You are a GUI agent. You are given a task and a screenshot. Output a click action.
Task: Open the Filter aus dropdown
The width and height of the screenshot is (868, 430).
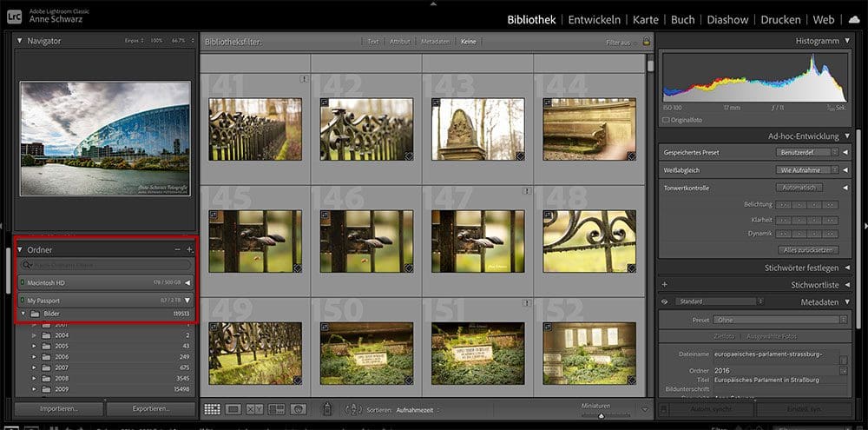pos(621,42)
